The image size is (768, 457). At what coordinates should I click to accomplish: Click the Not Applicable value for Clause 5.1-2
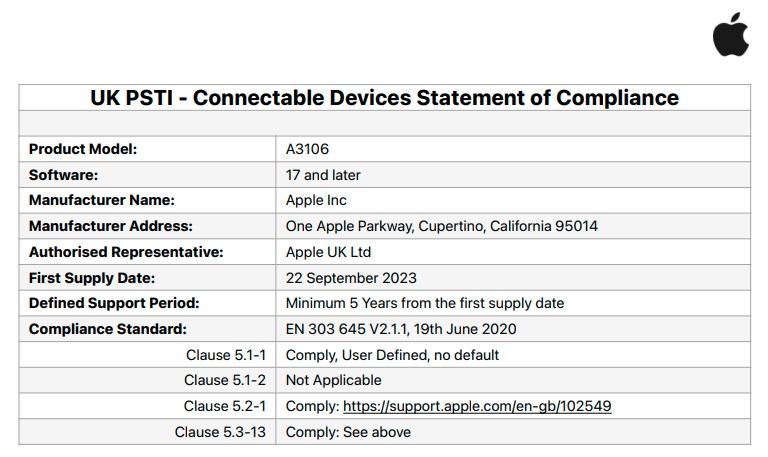coord(333,380)
